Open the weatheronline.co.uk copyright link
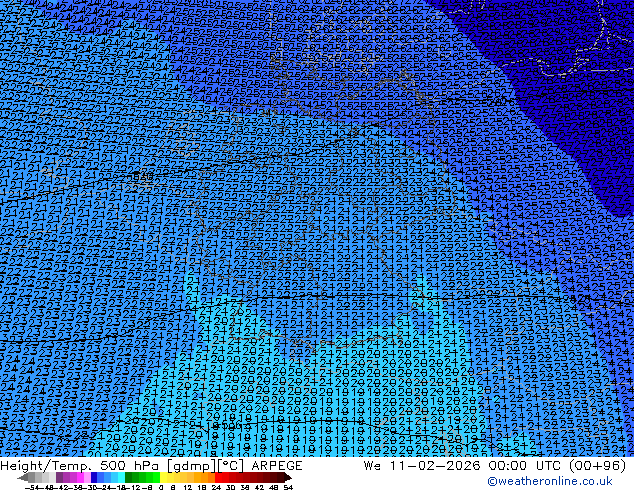 pyautogui.click(x=550, y=481)
